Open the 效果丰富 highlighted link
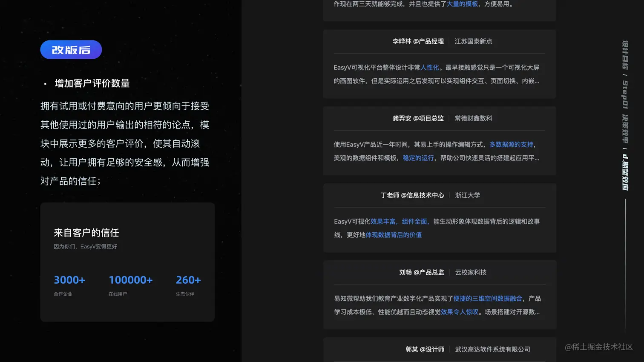Image resolution: width=644 pixels, height=362 pixels. point(383,222)
